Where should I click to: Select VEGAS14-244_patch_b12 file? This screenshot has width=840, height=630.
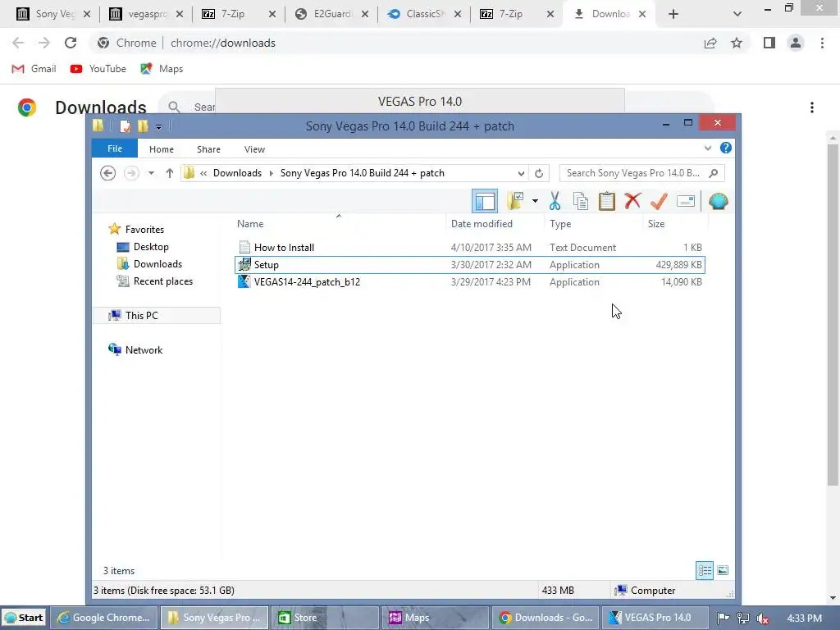pos(469,282)
